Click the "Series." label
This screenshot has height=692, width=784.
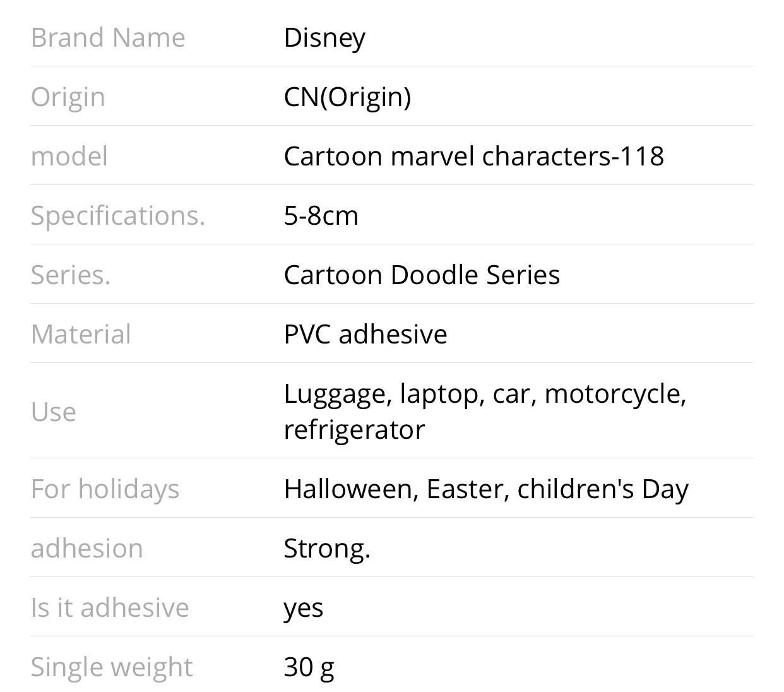coord(71,275)
